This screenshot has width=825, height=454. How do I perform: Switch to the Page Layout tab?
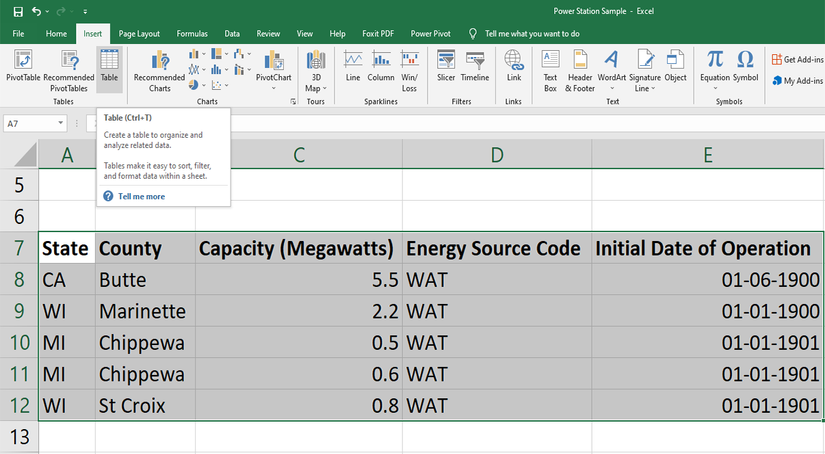point(139,34)
